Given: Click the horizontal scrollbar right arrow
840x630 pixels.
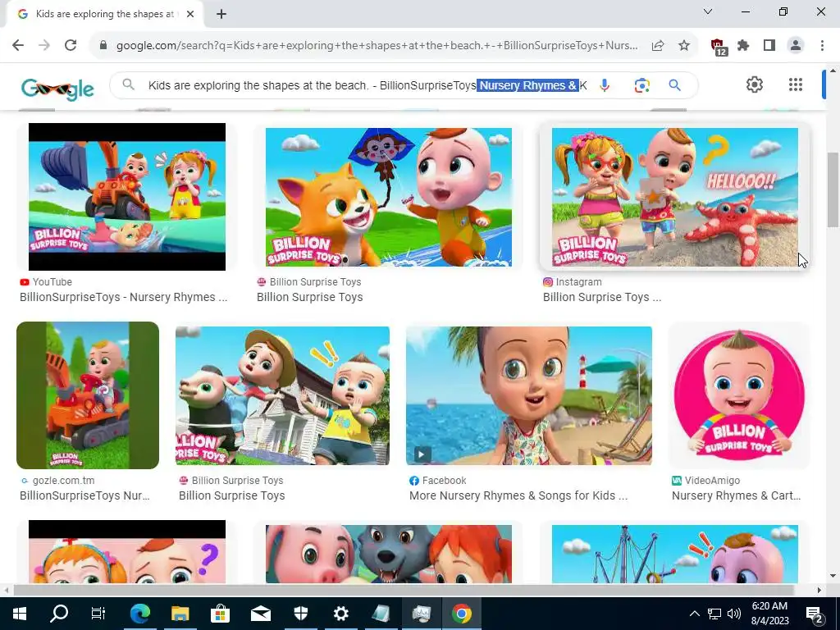Looking at the screenshot, I should click(819, 590).
